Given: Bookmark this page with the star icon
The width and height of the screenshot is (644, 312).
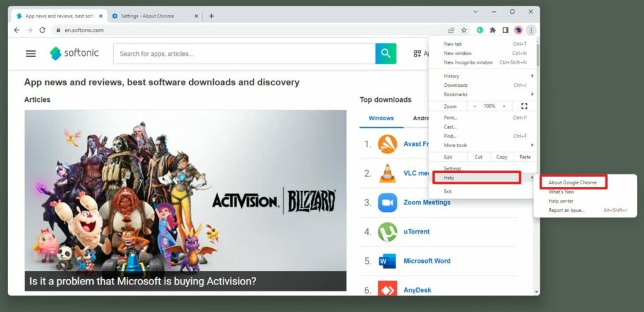Looking at the screenshot, I should 464,30.
